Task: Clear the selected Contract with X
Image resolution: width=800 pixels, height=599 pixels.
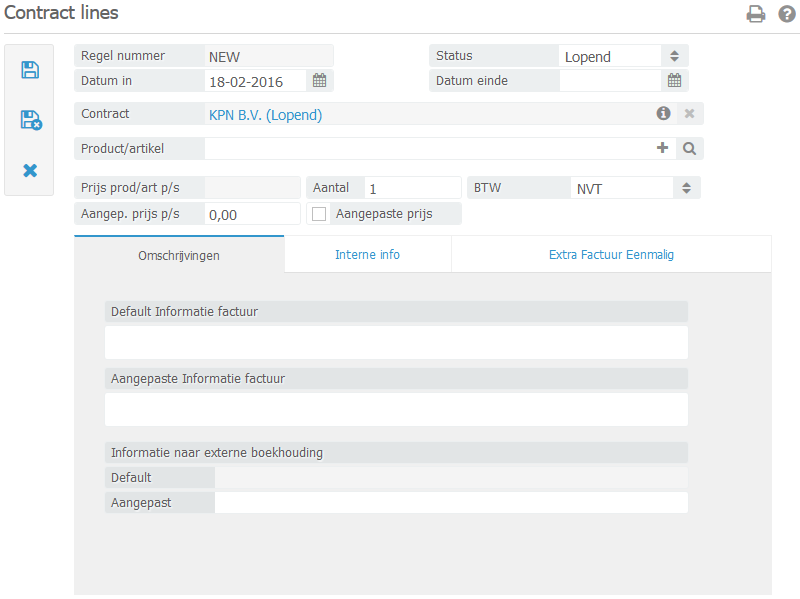Action: 689,114
